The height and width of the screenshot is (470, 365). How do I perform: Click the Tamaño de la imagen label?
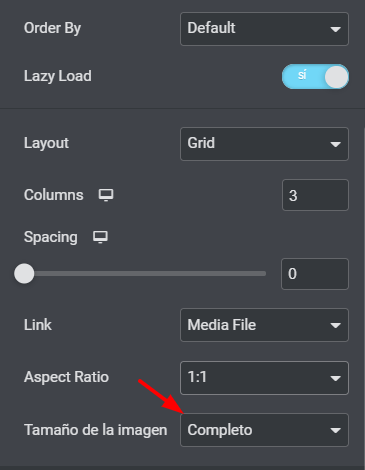click(96, 430)
